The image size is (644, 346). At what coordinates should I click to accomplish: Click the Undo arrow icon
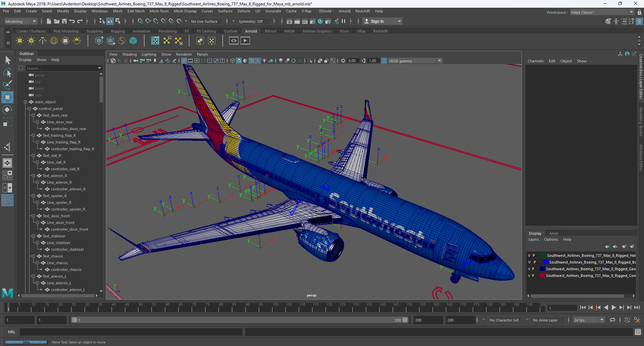72,21
